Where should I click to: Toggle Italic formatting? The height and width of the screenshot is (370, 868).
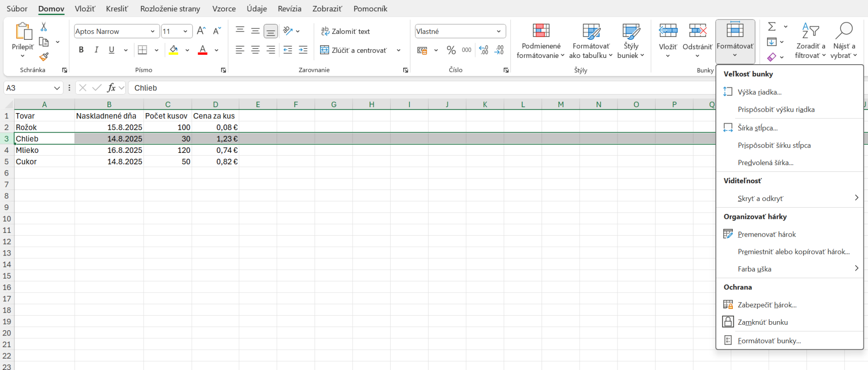[x=96, y=50]
